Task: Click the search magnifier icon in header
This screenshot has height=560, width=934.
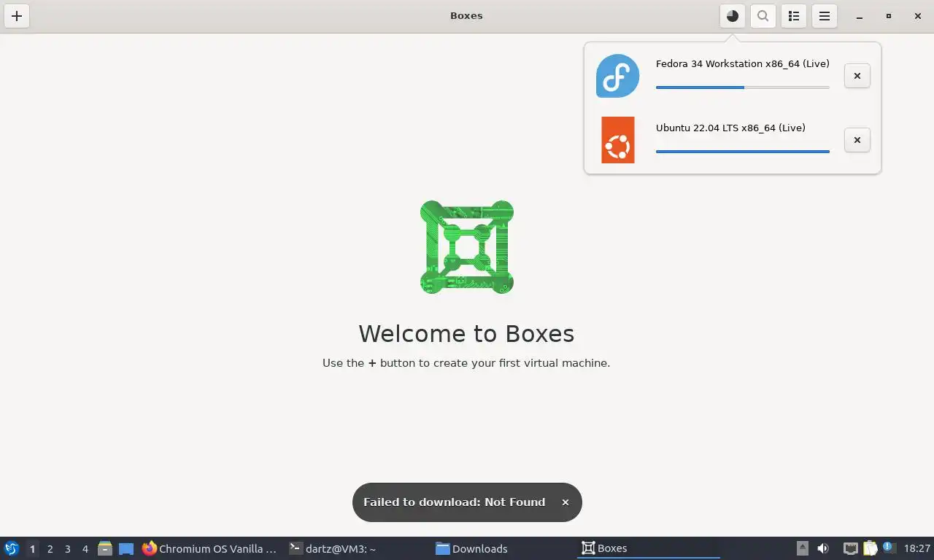Action: 763,16
